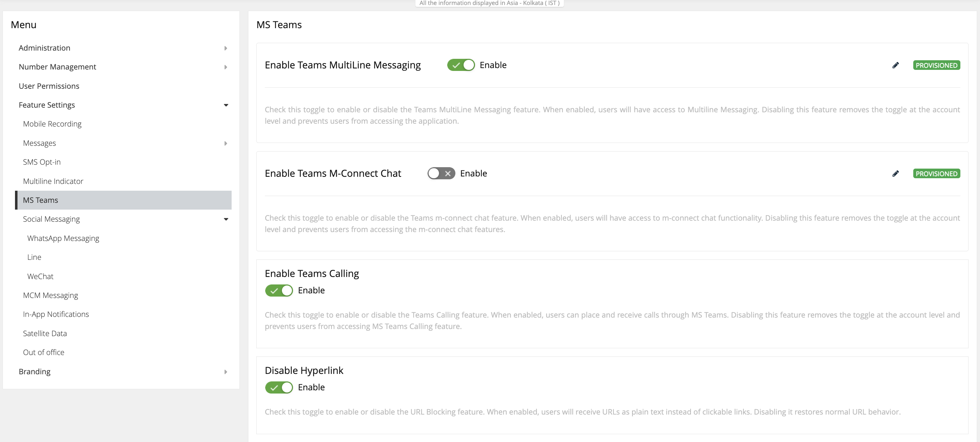Image resolution: width=980 pixels, height=442 pixels.
Task: Click PROVISIONED badge for M-Connect Chat
Action: (x=936, y=174)
